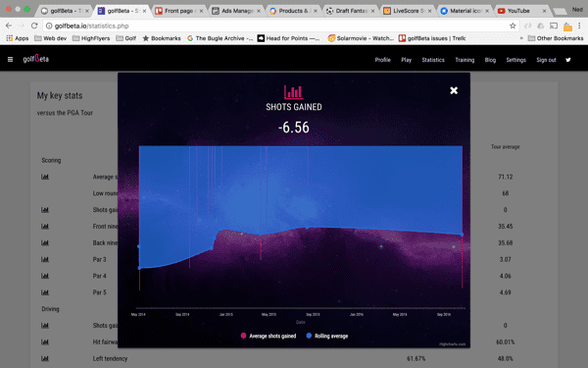Go to the Training page link
Screen dimensions: 588x368
(465, 60)
